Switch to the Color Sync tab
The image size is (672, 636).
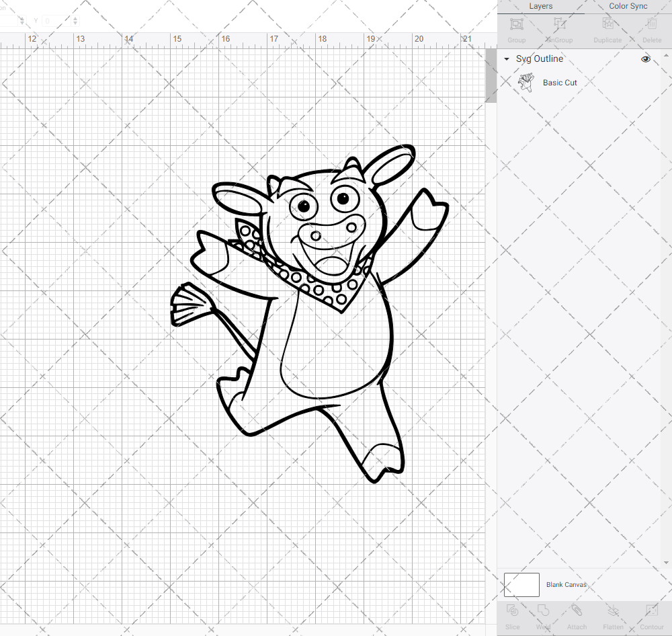point(628,6)
